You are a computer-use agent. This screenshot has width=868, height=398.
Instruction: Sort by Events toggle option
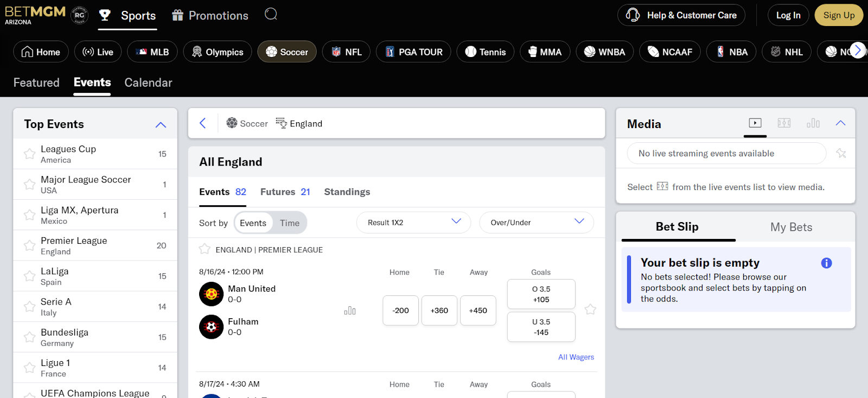[253, 223]
